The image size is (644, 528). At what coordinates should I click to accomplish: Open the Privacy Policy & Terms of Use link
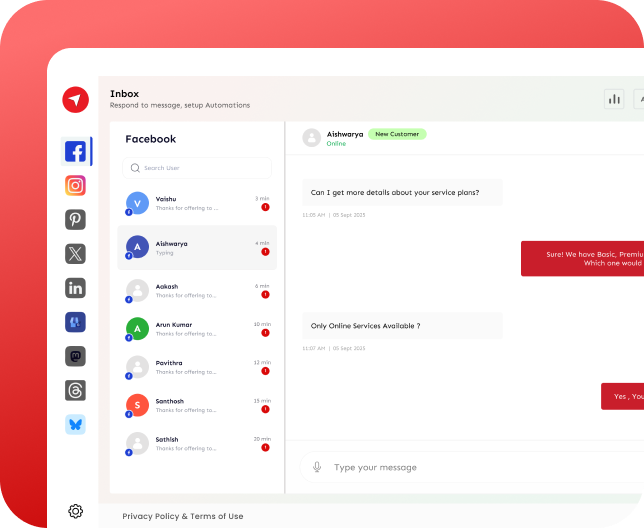point(183,516)
